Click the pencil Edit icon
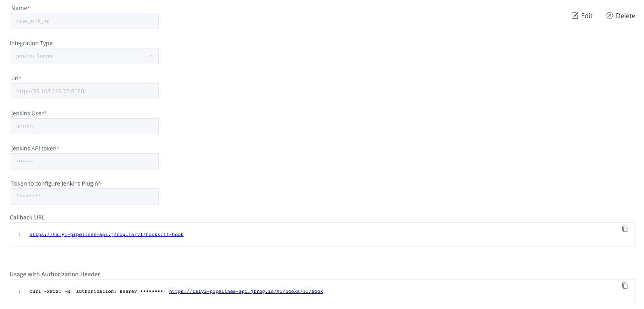 (575, 16)
